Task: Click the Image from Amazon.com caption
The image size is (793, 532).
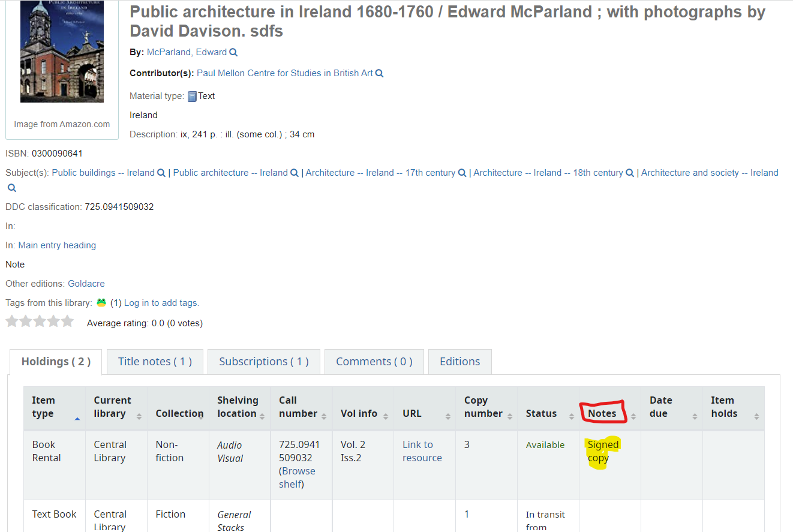Action: [62, 124]
